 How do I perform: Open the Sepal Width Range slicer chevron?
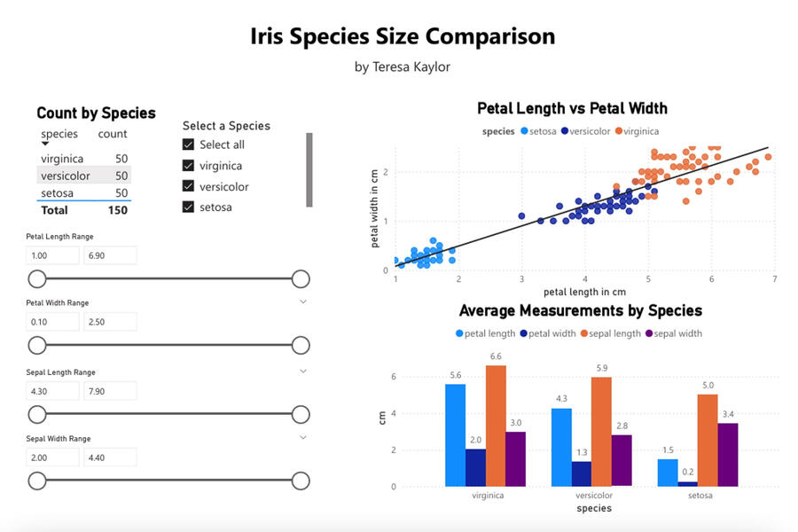(303, 437)
